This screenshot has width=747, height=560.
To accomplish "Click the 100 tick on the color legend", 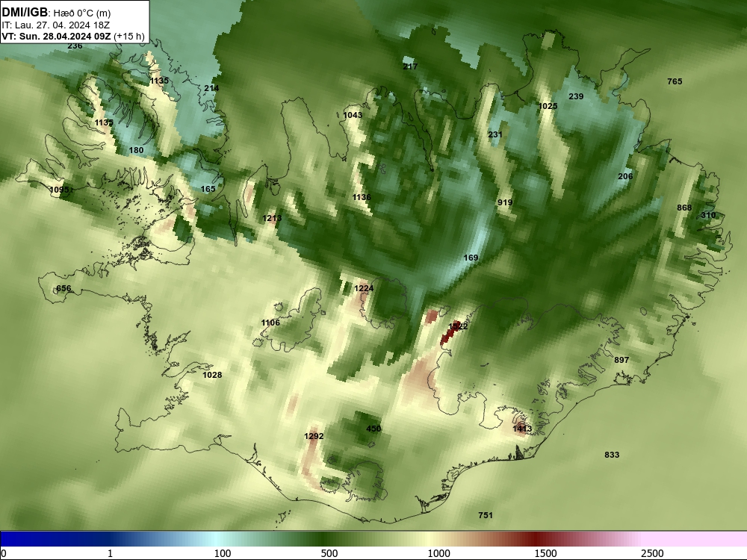I will (x=223, y=553).
